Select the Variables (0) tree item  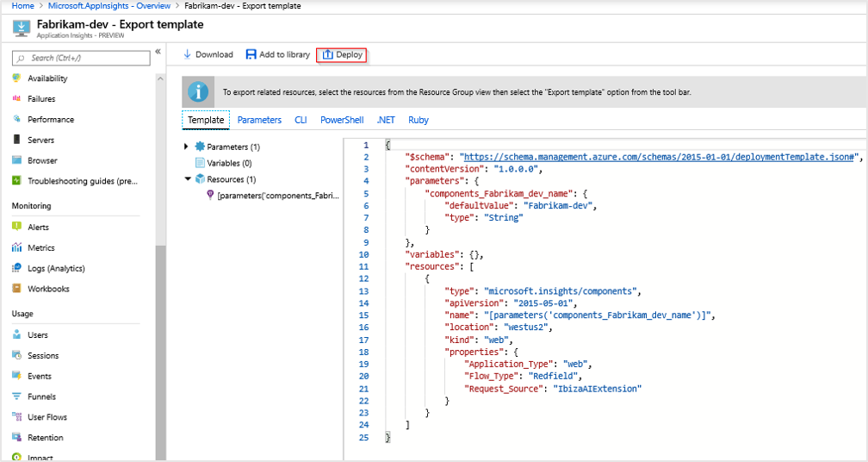[x=228, y=163]
